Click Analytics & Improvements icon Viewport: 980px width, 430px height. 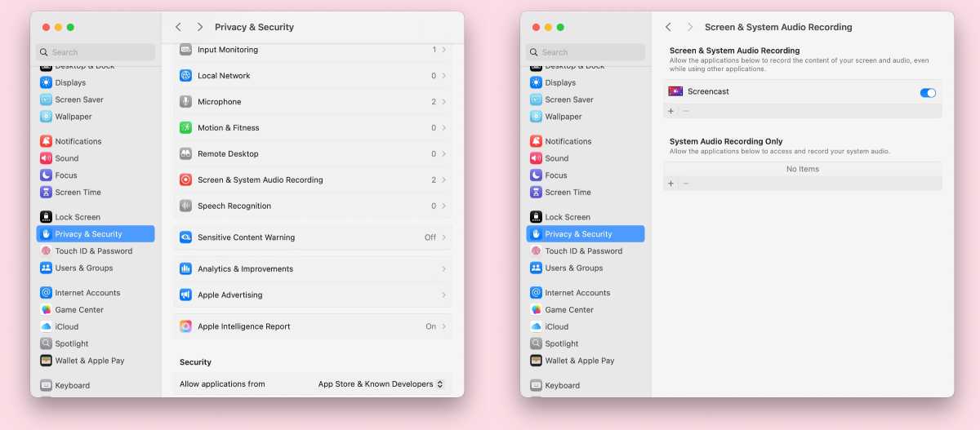point(186,269)
